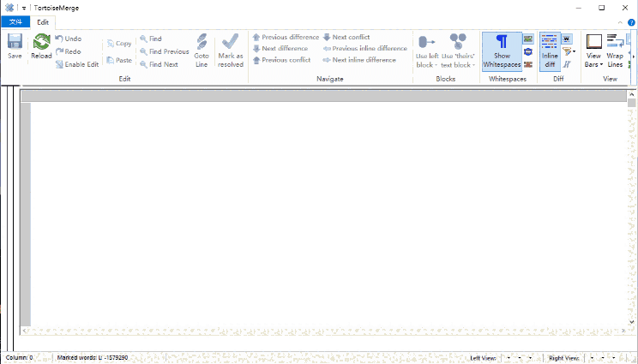Click the TortoiseMerge app icon in title bar
Screen dimensions: 638x364
[x=9, y=8]
